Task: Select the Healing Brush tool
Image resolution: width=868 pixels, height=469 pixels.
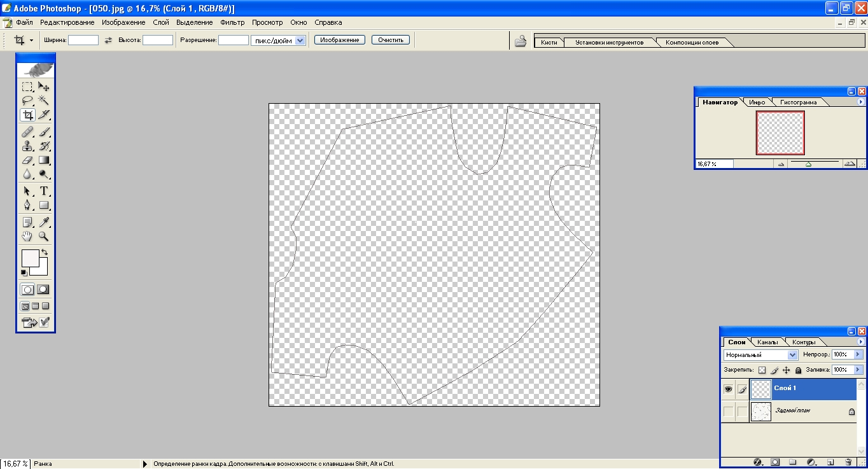Action: (x=27, y=132)
